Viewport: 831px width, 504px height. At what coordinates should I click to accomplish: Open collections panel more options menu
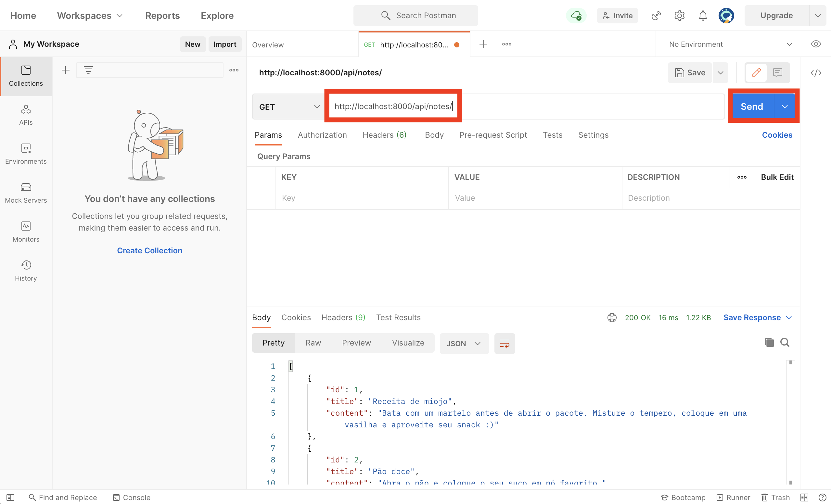(234, 70)
